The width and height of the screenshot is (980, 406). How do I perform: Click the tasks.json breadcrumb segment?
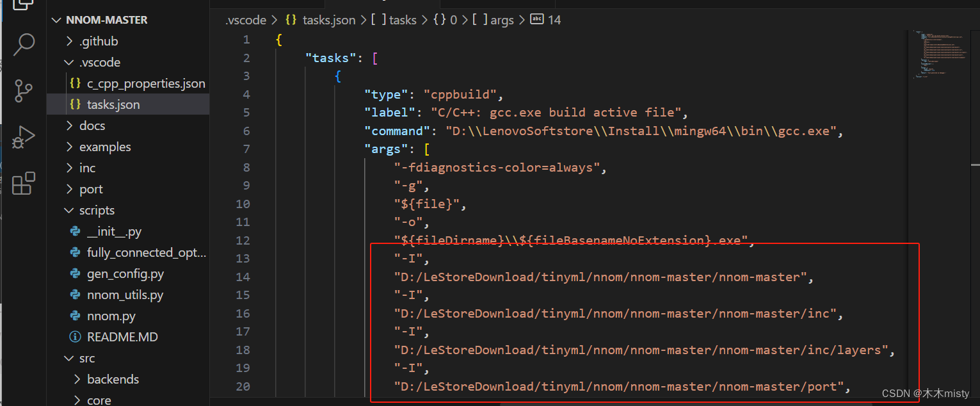[x=329, y=20]
